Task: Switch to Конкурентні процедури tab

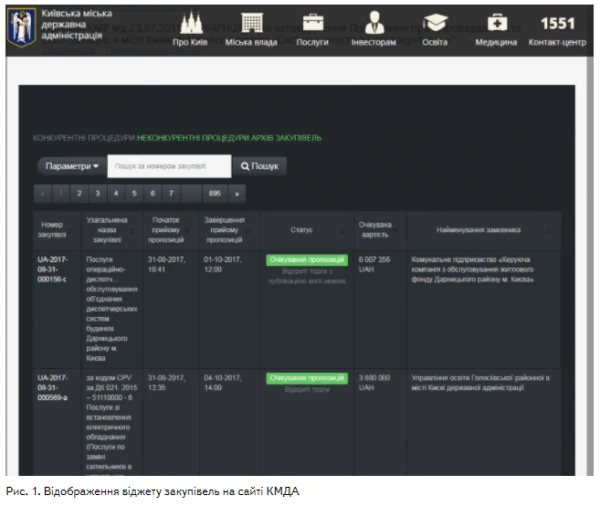Action: point(84,137)
